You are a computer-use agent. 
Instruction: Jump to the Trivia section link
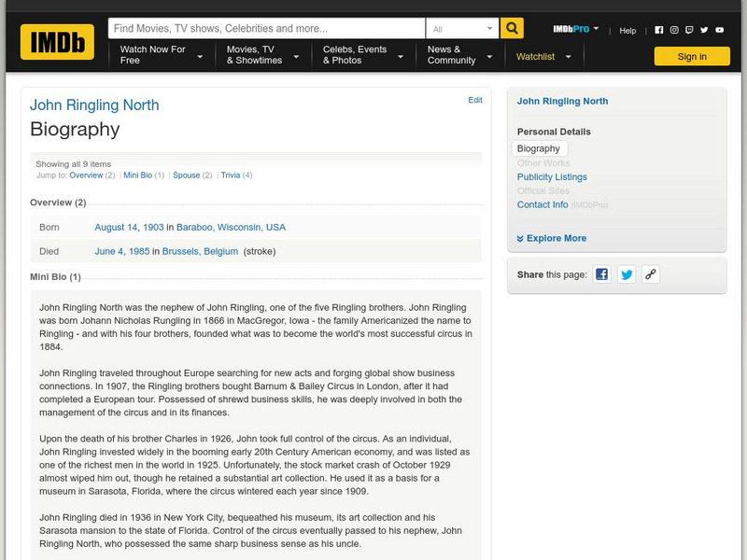pos(230,175)
